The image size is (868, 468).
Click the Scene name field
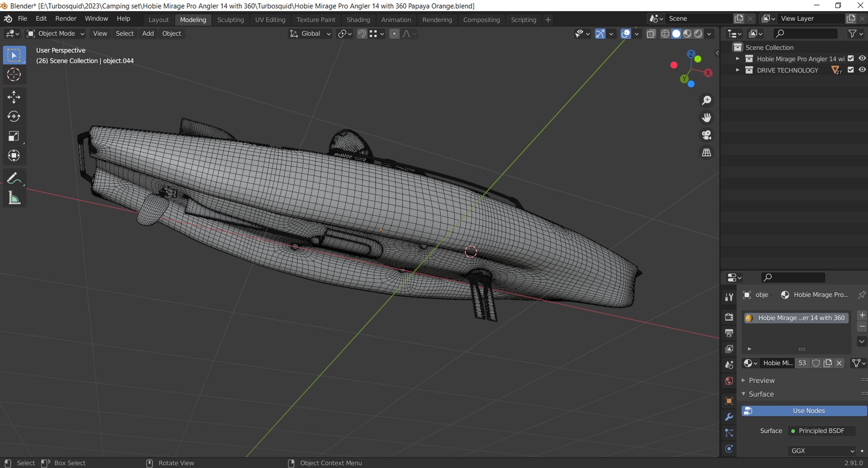[x=698, y=19]
